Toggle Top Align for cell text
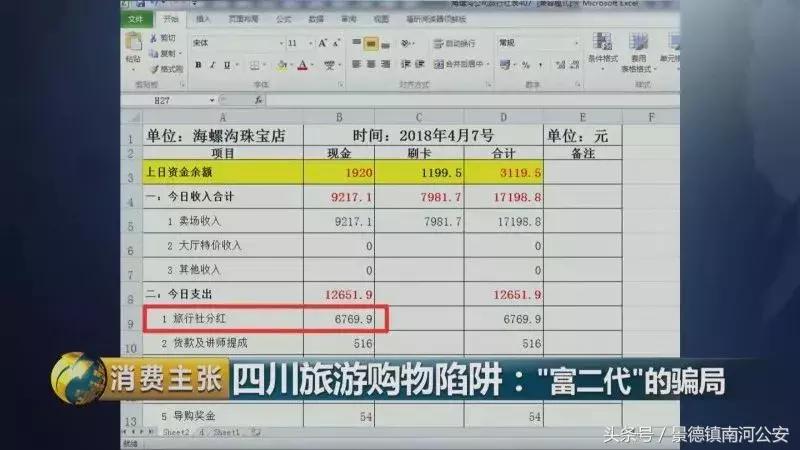Screen dimensions: 800x450 pyautogui.click(x=357, y=43)
